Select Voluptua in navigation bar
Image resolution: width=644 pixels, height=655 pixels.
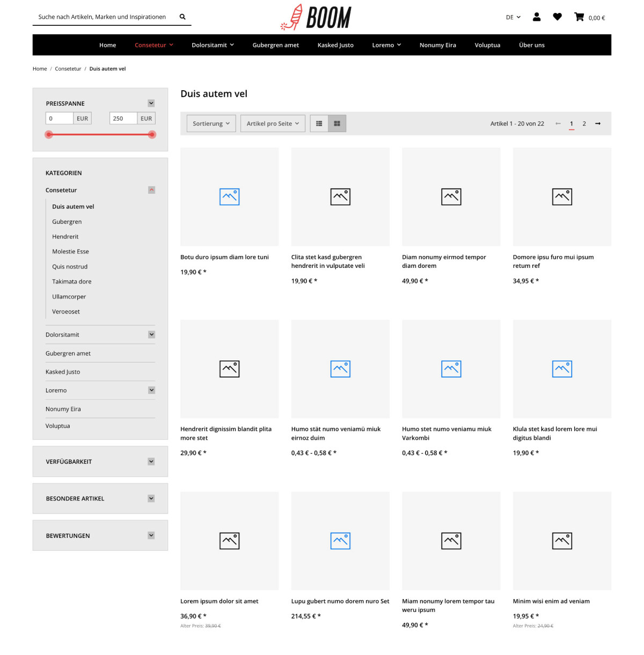tap(487, 45)
